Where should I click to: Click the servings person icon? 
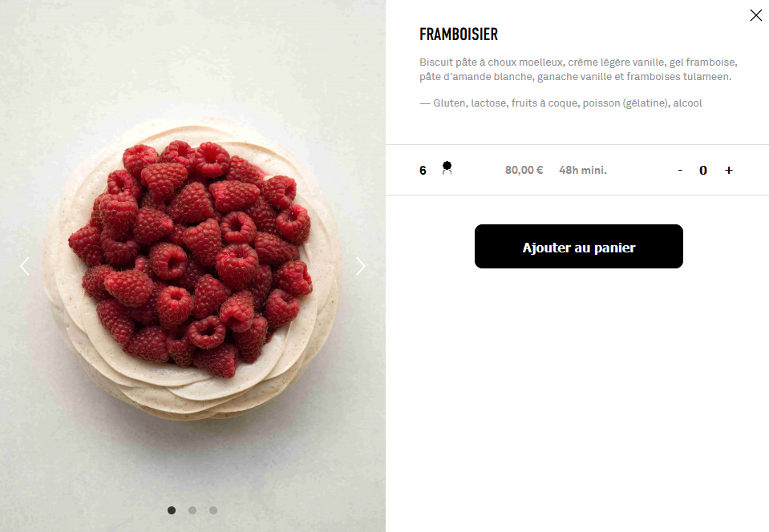(x=447, y=168)
